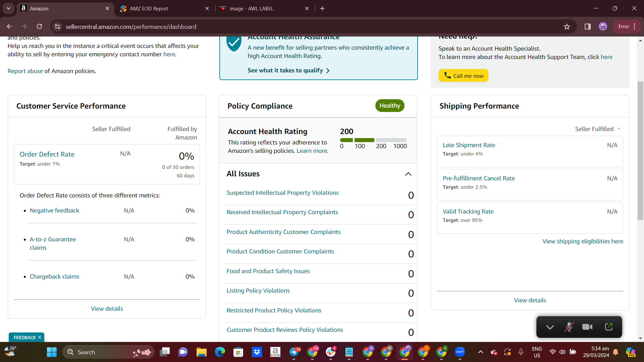The width and height of the screenshot is (644, 362).
Task: Toggle the camera in floating Zoom toolbar
Action: (x=587, y=327)
